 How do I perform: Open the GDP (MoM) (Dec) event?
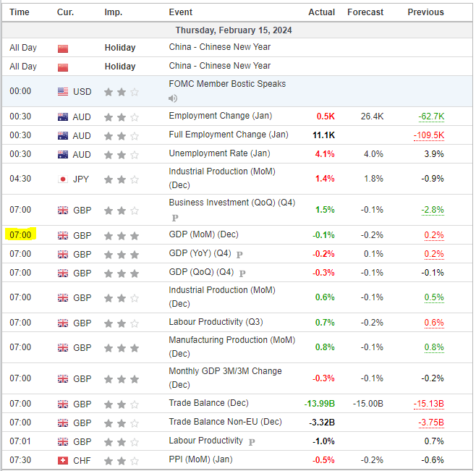pyautogui.click(x=203, y=234)
